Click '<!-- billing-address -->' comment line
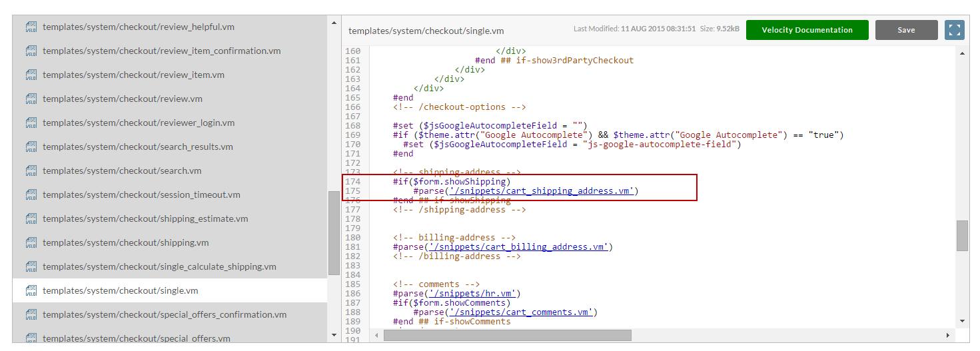 point(454,238)
